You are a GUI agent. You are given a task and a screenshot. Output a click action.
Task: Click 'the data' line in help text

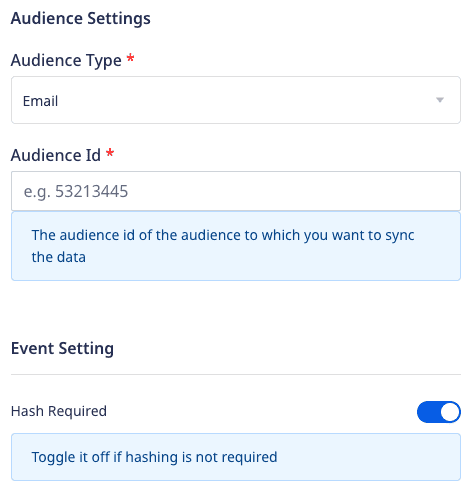tap(59, 257)
